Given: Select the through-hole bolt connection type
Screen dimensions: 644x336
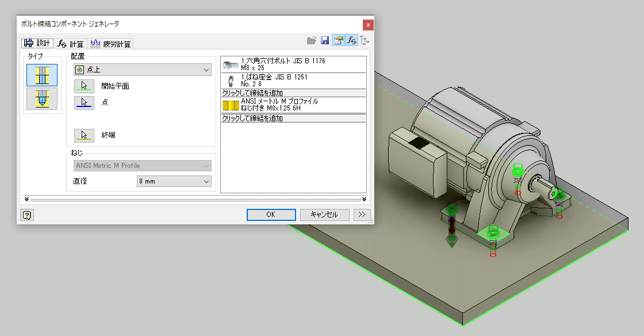Looking at the screenshot, I should 42,75.
